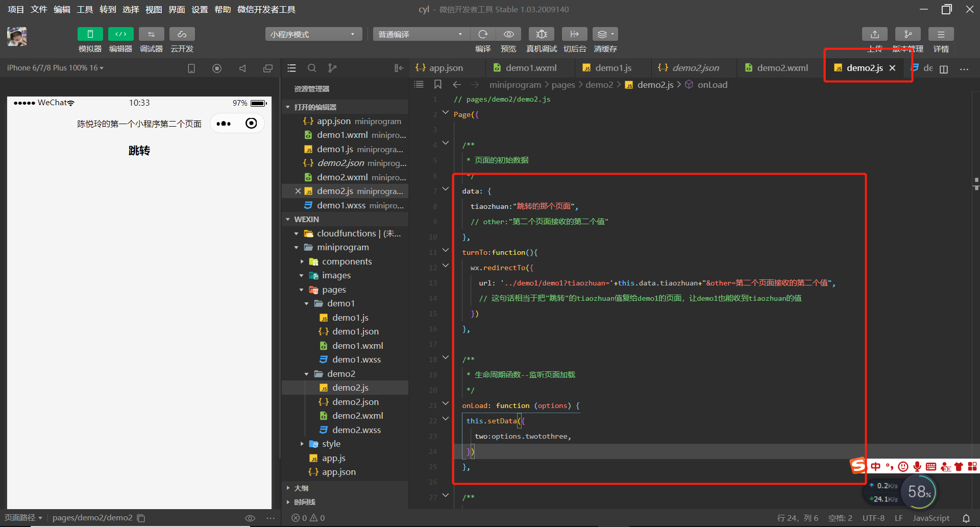Viewport: 980px width, 527px height.
Task: Collapse the demo2 folder in tree
Action: [x=307, y=374]
